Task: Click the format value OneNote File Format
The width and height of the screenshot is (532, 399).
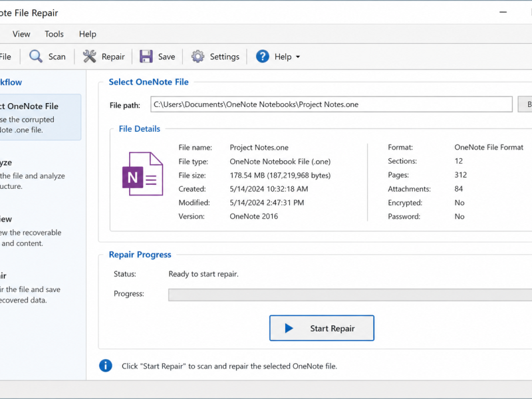Action: tap(489, 147)
